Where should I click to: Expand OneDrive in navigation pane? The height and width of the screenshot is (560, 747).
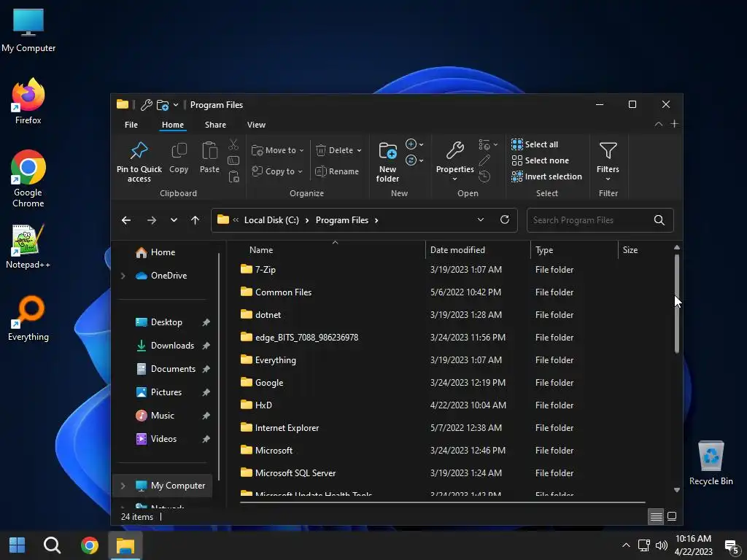(x=123, y=276)
